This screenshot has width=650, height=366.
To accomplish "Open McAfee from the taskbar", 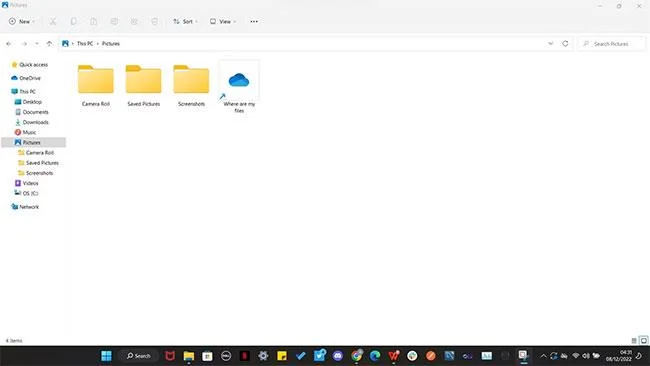I will pyautogui.click(x=170, y=356).
